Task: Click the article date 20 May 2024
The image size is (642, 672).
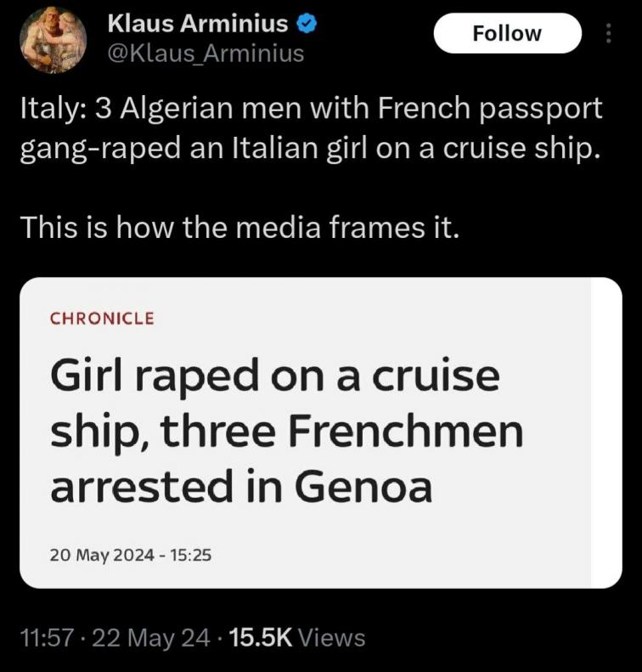Action: point(102,555)
